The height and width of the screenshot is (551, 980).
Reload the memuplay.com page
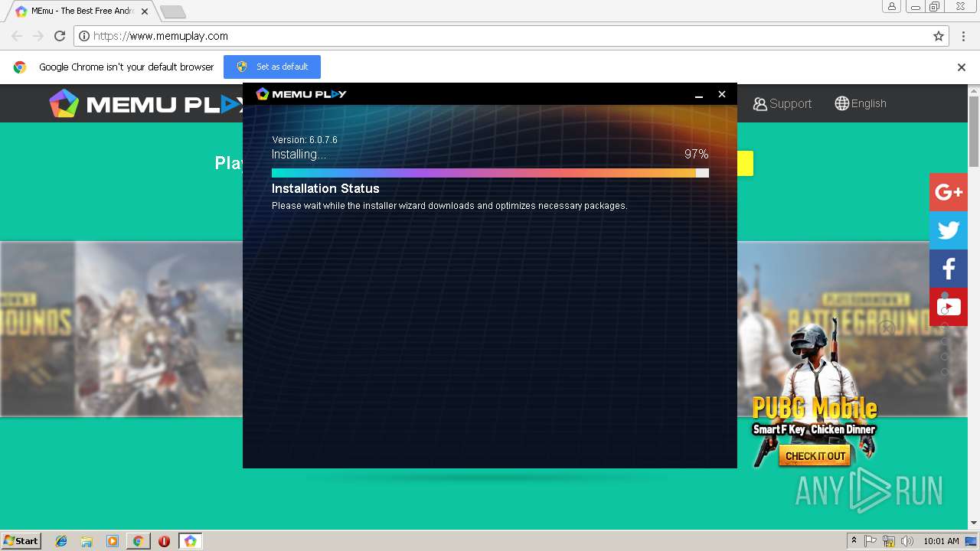click(60, 36)
